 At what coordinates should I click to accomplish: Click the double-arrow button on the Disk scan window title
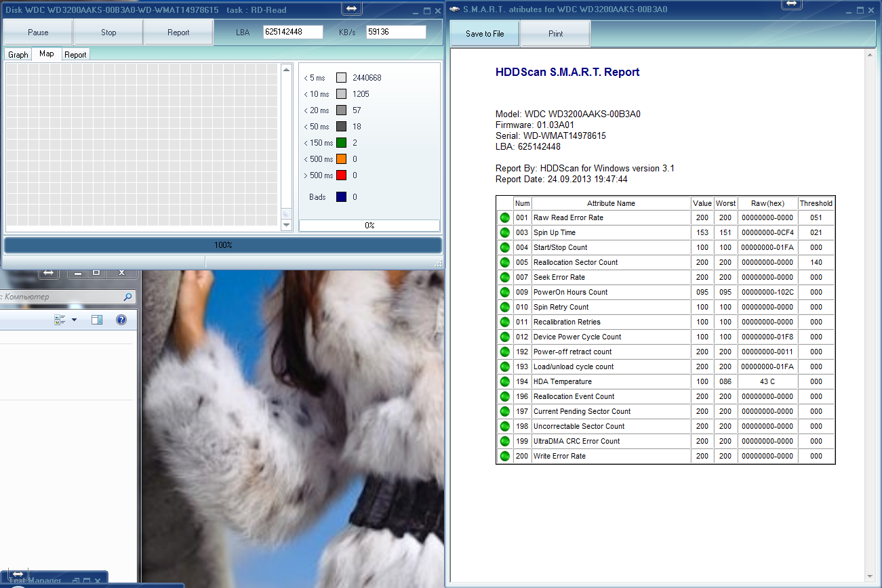pyautogui.click(x=351, y=8)
